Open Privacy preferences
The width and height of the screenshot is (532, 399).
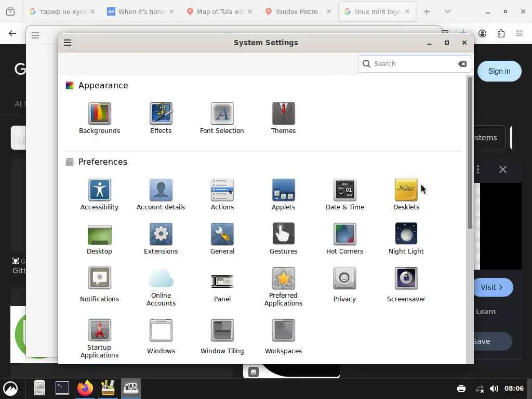pos(345,284)
